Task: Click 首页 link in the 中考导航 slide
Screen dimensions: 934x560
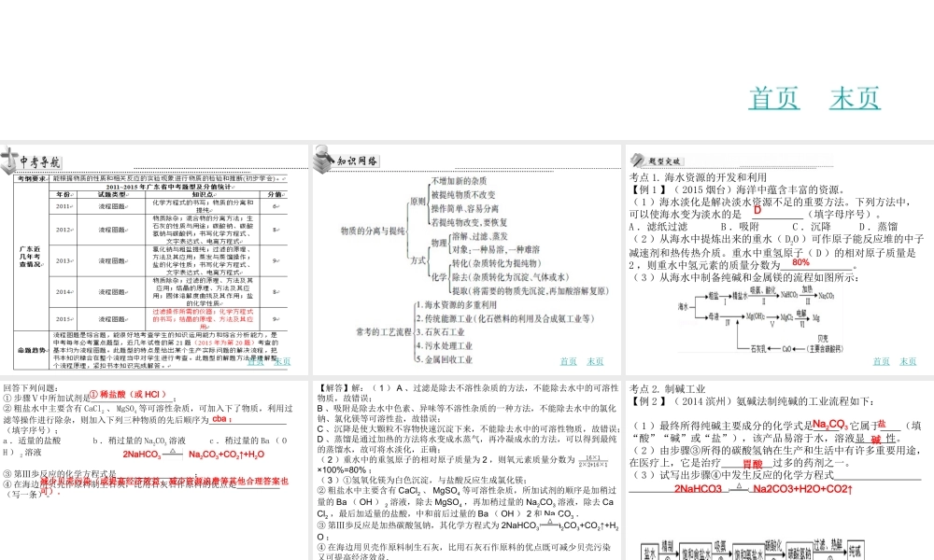Action: (256, 361)
